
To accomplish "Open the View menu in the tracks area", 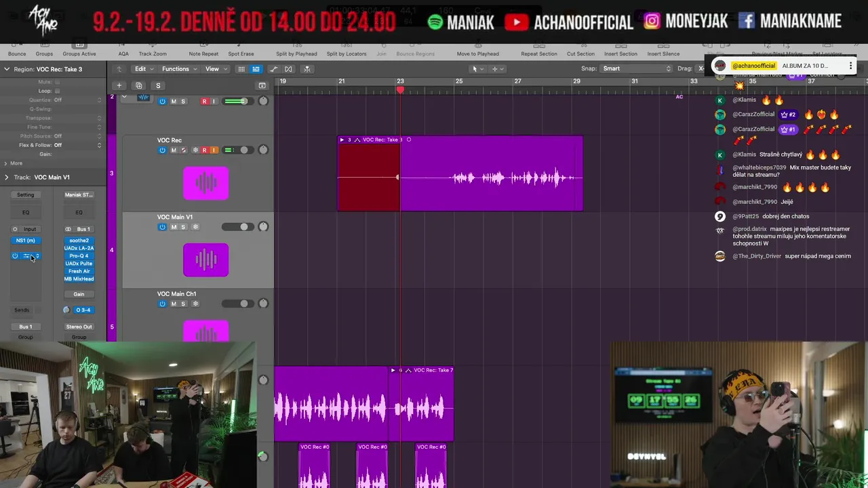I will pos(215,68).
